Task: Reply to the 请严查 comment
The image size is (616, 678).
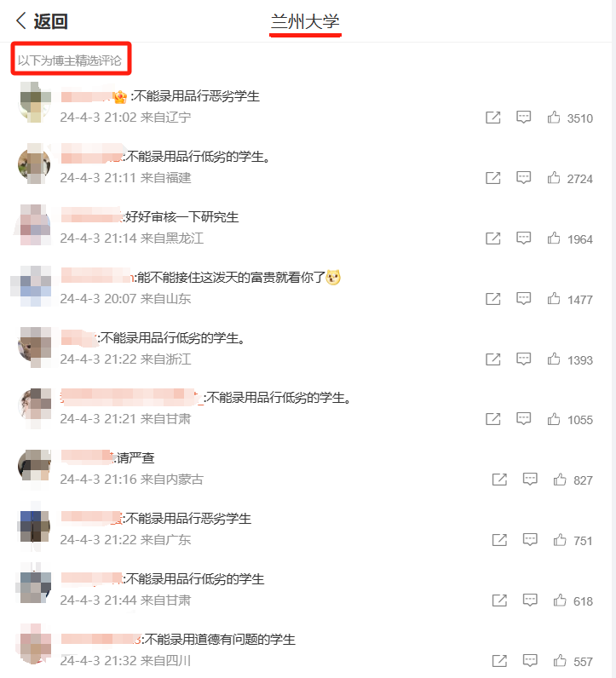Action: tap(530, 479)
